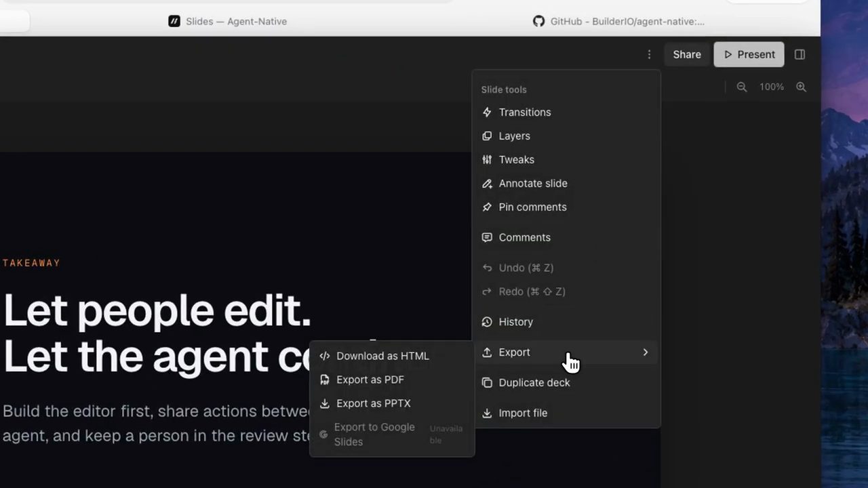The image size is (868, 488).
Task: Open the three-dot more options menu
Action: 649,54
